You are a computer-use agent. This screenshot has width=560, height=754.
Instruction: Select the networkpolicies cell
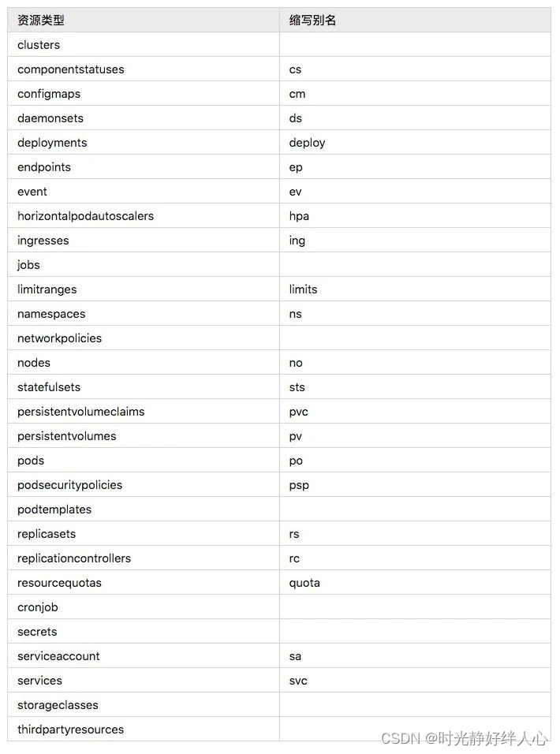[59, 338]
